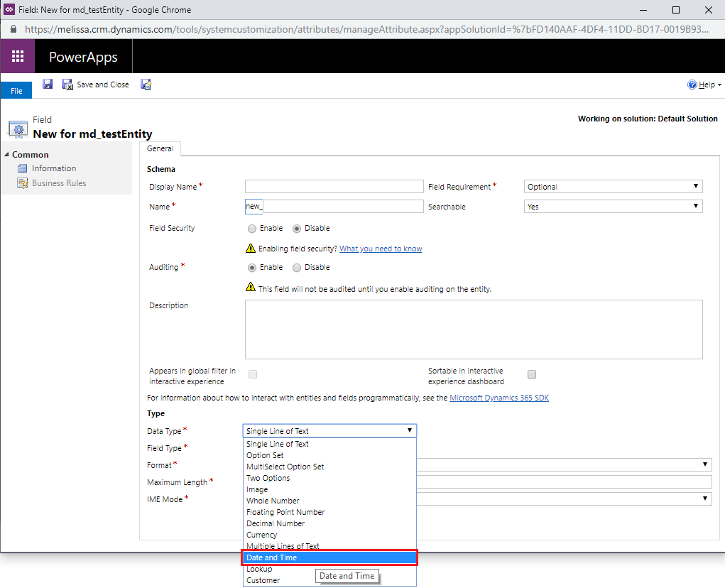Open the Field Requirement dropdown
This screenshot has height=588, width=725.
(614, 187)
